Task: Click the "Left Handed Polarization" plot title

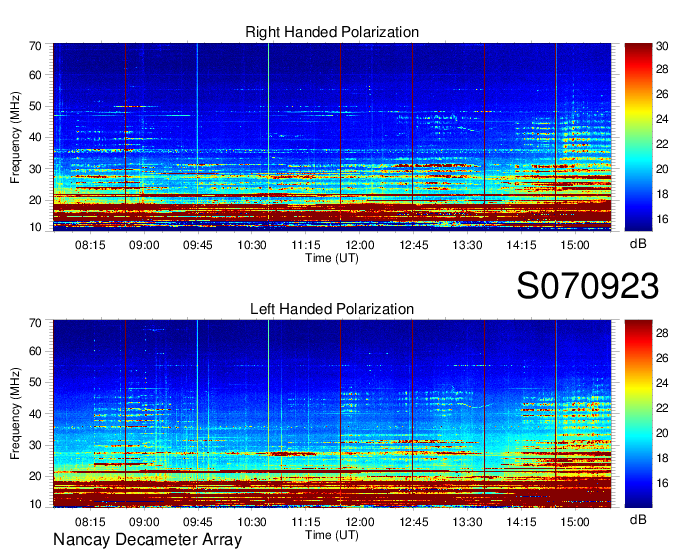Action: (x=332, y=309)
